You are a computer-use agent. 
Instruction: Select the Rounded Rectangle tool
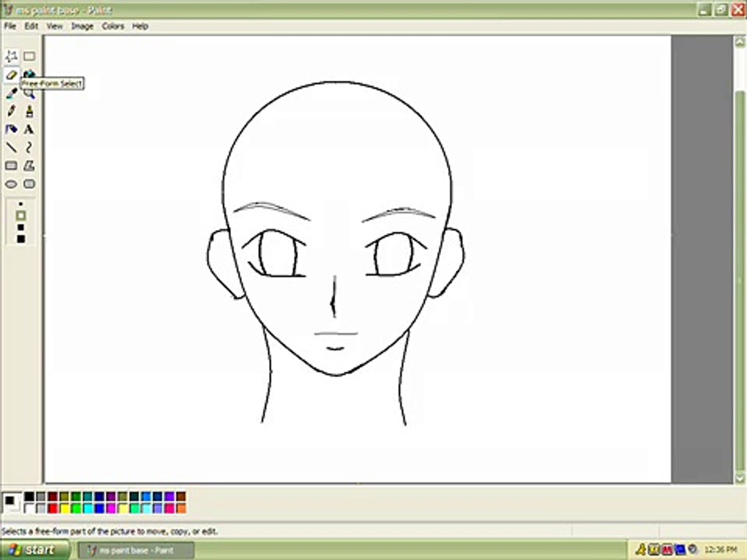(x=29, y=184)
